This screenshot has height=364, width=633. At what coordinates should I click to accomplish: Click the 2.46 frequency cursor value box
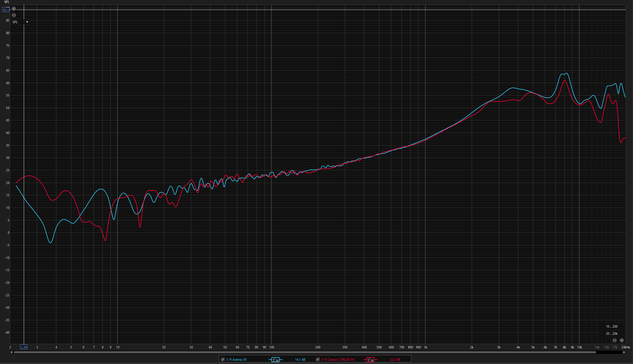pyautogui.click(x=24, y=347)
